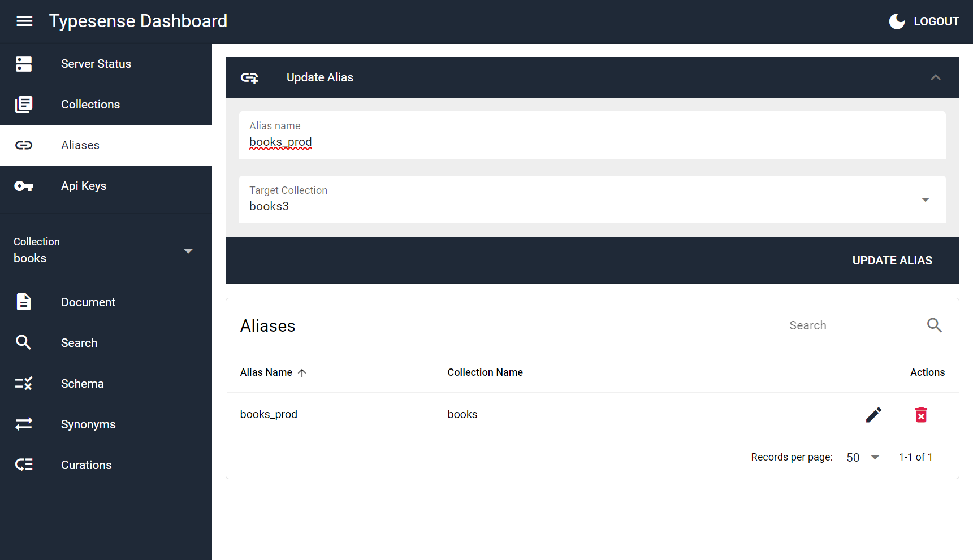Select Aliases in sidebar

(x=106, y=145)
